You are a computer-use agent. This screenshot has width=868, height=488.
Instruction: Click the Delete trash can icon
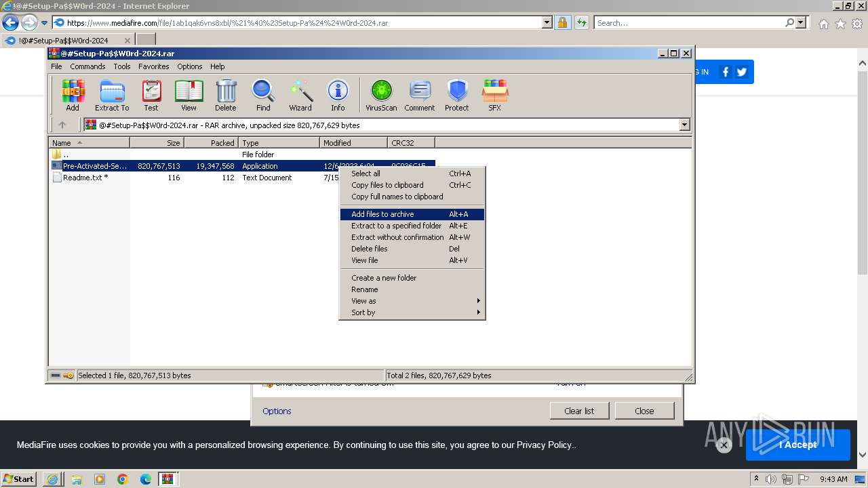click(x=226, y=95)
